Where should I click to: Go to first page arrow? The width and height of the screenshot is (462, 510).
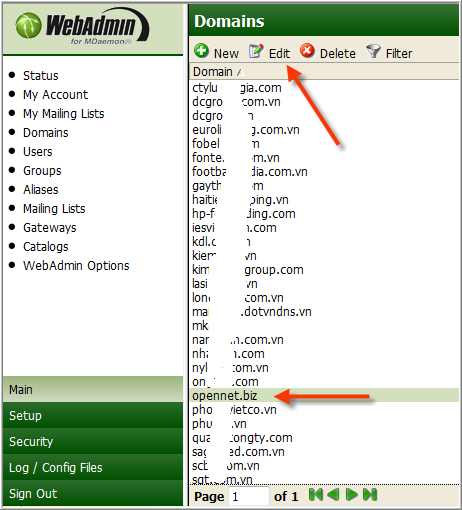[x=316, y=494]
